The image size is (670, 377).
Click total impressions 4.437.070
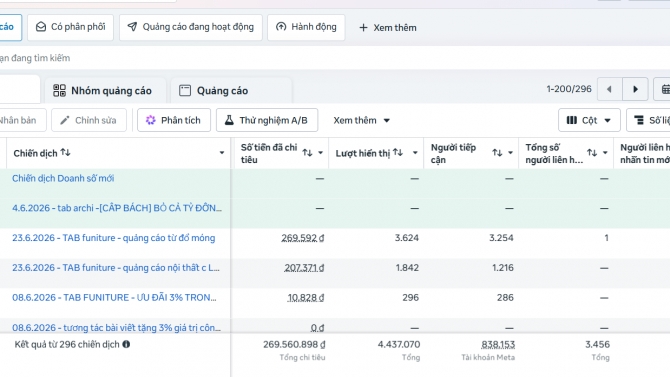399,345
